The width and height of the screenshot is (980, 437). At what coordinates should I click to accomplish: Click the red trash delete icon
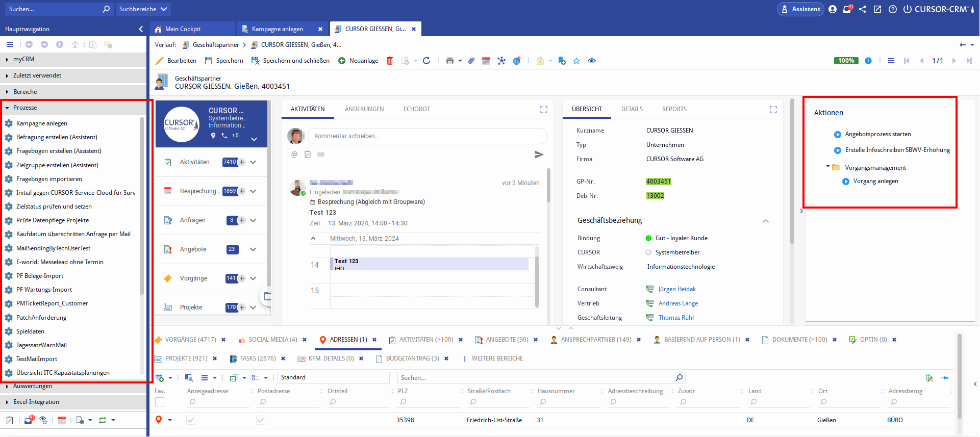click(390, 61)
